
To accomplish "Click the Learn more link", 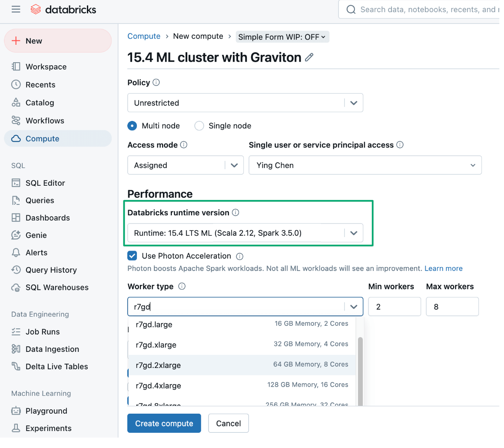I will coord(443,268).
